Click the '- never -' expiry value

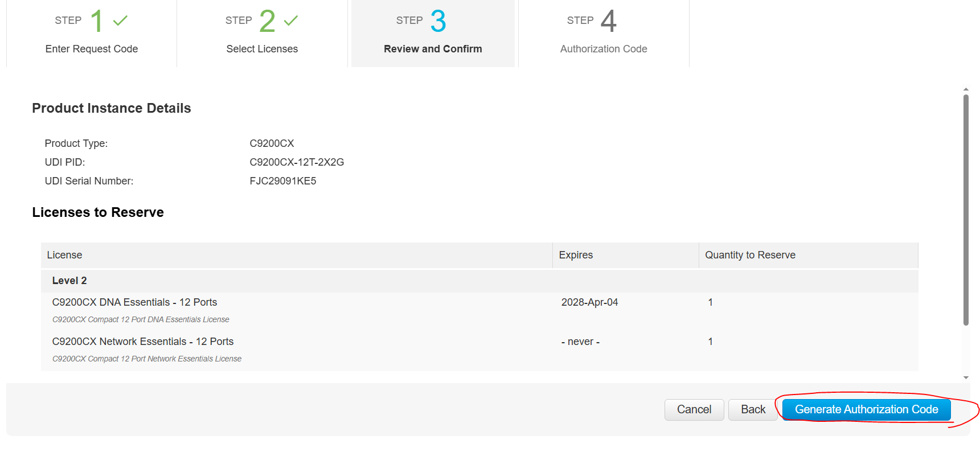click(x=580, y=342)
